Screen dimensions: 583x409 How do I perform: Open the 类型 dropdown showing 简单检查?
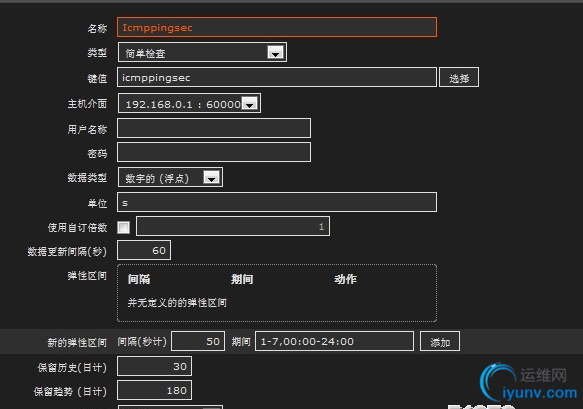tap(202, 52)
